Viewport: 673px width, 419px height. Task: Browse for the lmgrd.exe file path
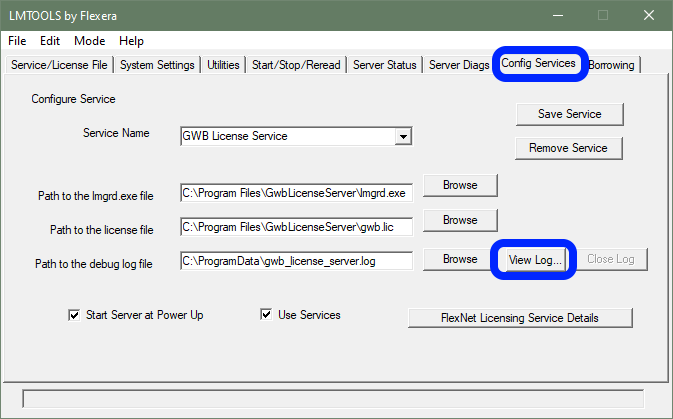click(x=460, y=185)
